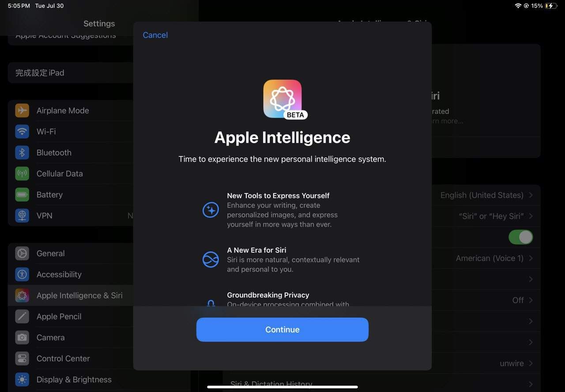Open the Control Center settings row
The height and width of the screenshot is (392, 565).
71,358
